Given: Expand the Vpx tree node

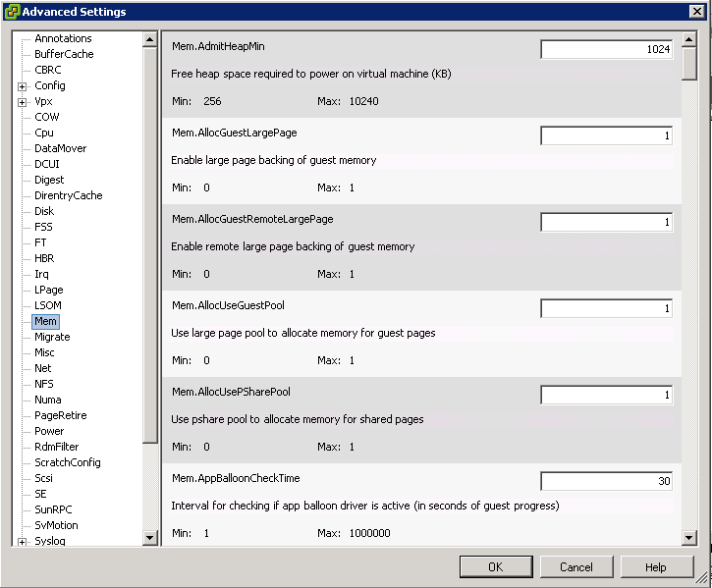Looking at the screenshot, I should tap(22, 102).
